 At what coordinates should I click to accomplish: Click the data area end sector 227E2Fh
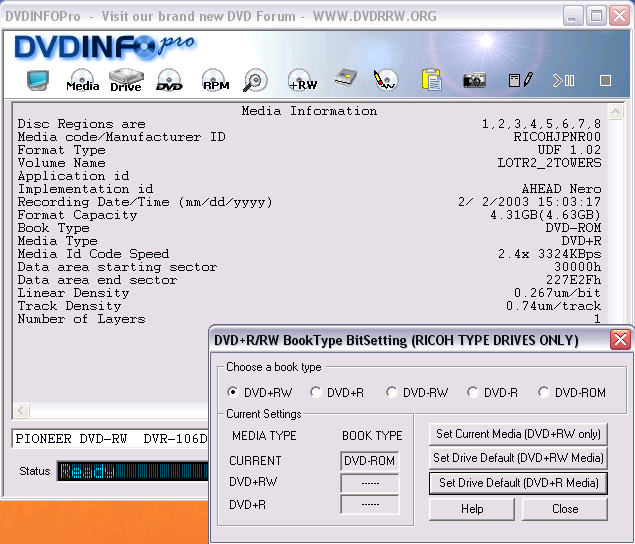(573, 279)
